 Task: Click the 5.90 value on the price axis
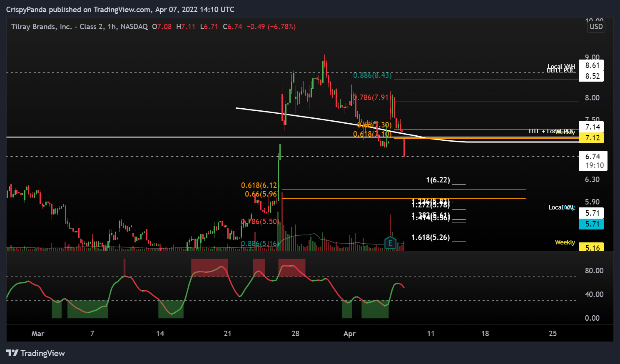[x=592, y=202]
